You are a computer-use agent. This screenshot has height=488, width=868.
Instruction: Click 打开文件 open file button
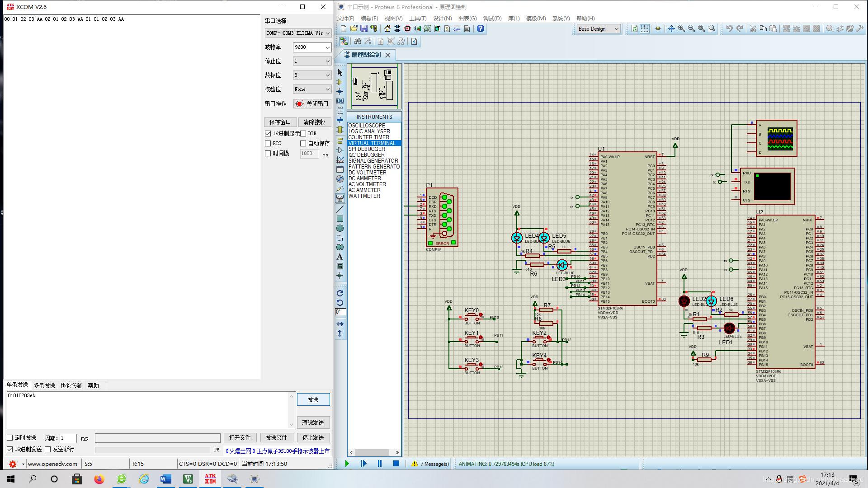(240, 438)
